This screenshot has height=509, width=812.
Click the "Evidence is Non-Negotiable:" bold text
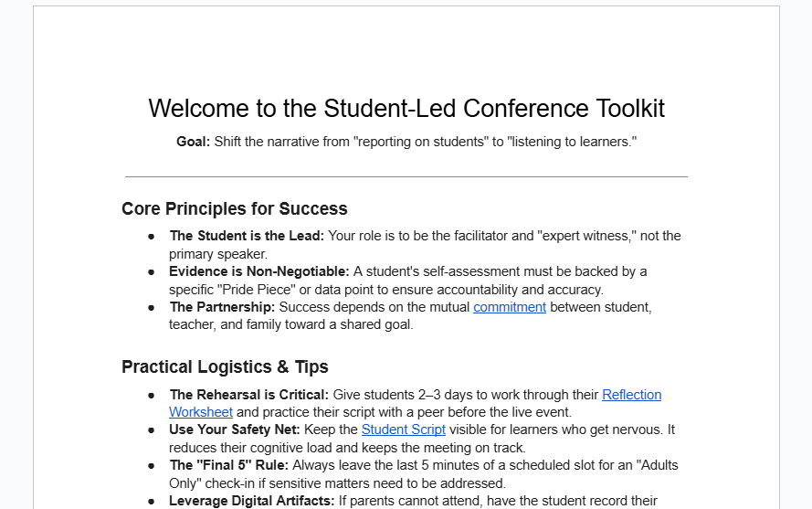258,271
